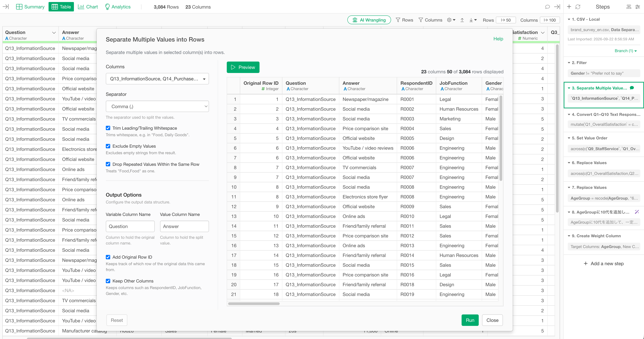Click the magic wand icon on step 8

tap(637, 212)
